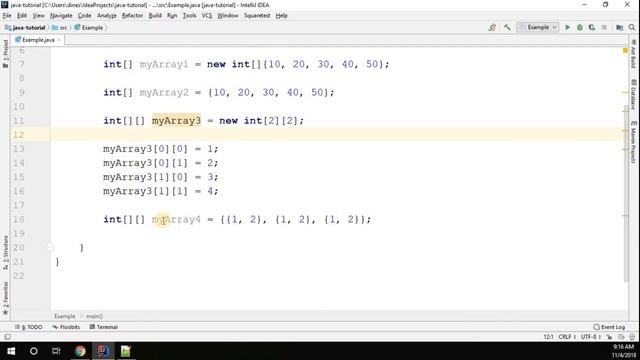
Task: Open Project Structure toolbar icon
Action: pyautogui.click(x=620, y=27)
